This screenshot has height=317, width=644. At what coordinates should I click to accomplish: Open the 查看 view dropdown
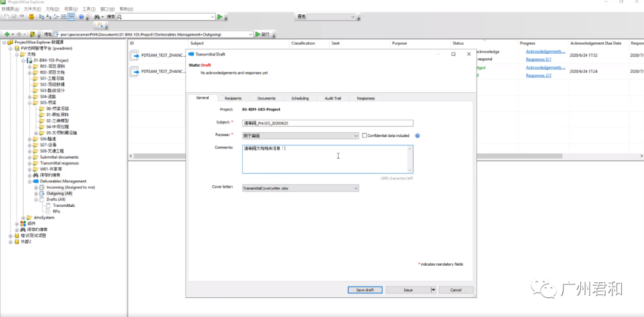[x=353, y=17]
